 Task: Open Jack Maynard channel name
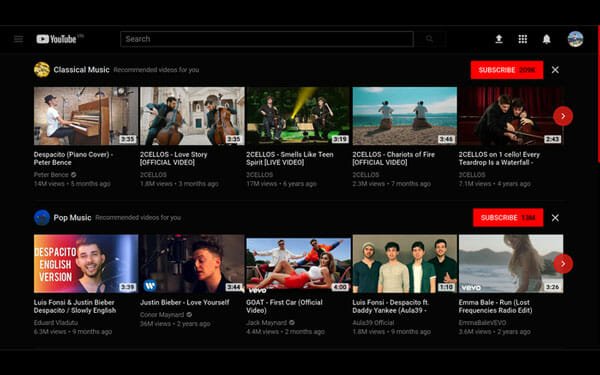tap(266, 323)
